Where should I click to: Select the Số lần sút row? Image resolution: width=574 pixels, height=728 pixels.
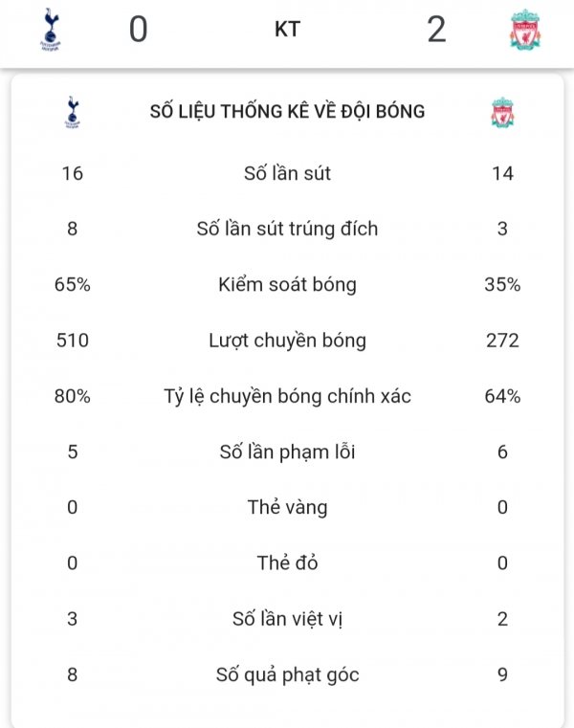[287, 174]
